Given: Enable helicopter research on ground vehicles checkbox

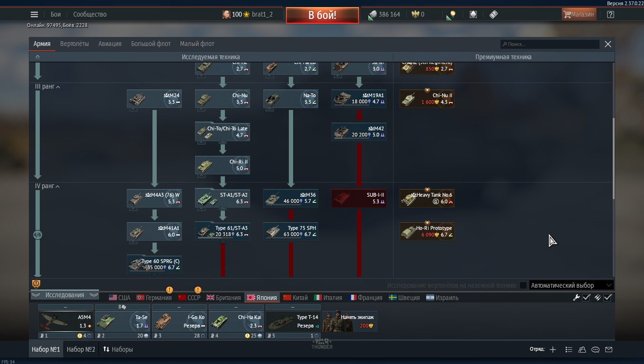Looking at the screenshot, I should click(x=523, y=285).
